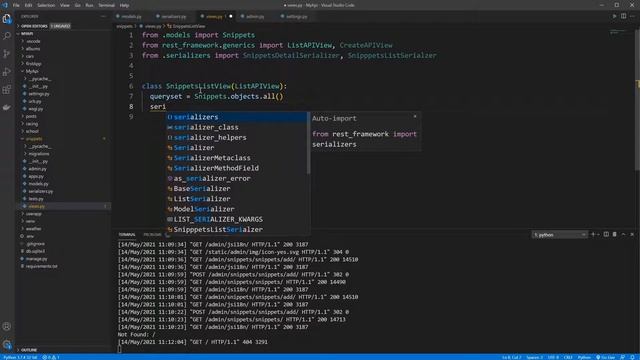Open the Docker view in activity bar
This screenshot has width=640, height=360.
(7, 107)
